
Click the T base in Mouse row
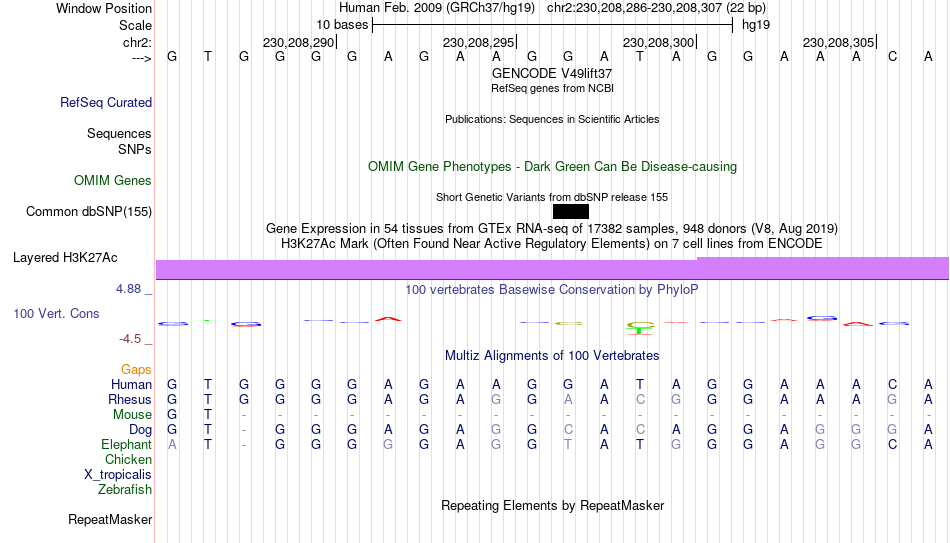coord(208,415)
